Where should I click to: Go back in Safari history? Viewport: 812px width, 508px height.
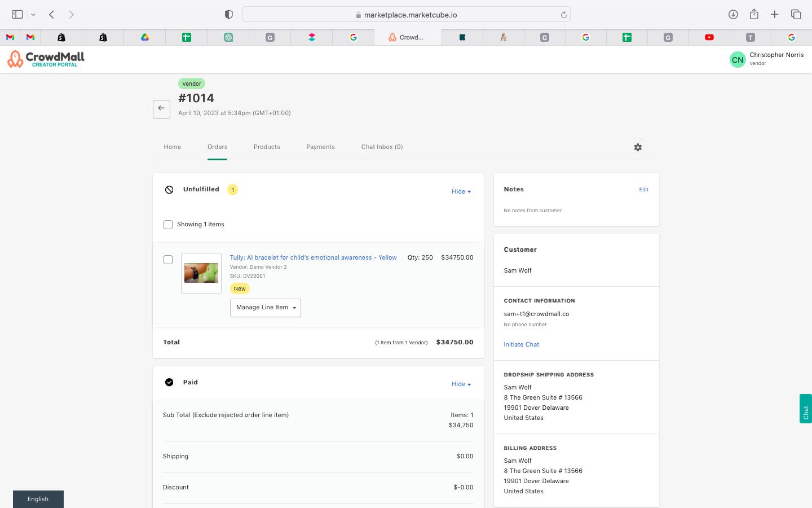pyautogui.click(x=51, y=15)
